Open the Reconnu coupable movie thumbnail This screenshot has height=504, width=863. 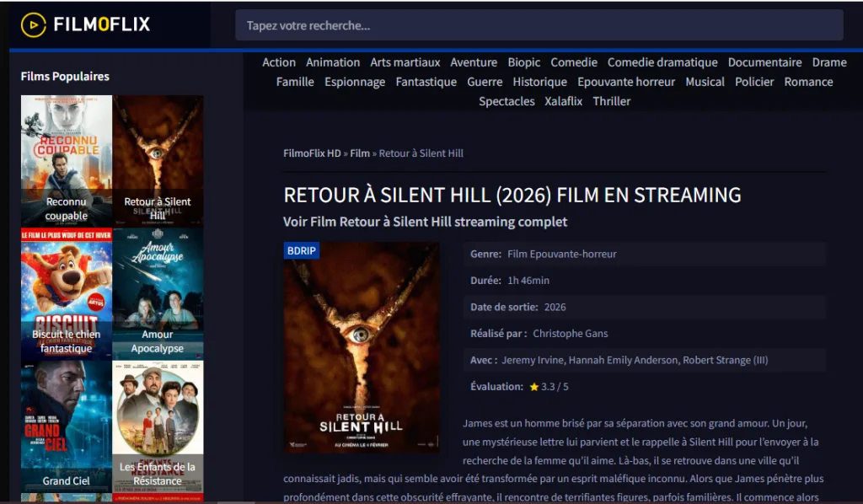point(67,160)
